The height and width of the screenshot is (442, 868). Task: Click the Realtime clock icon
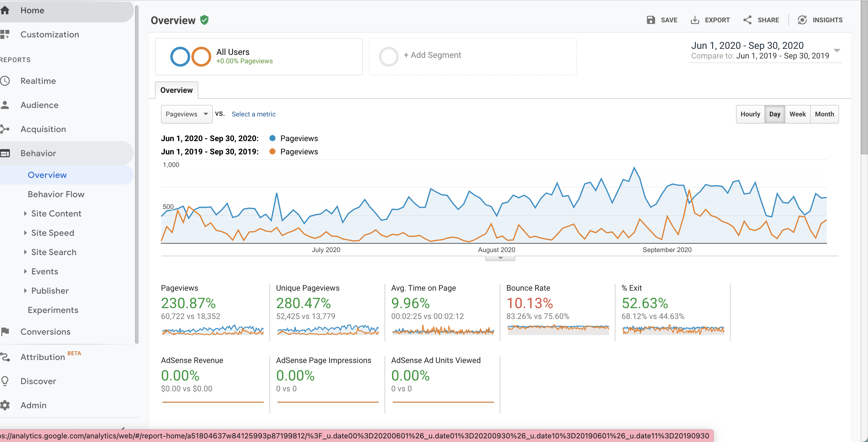coord(5,81)
